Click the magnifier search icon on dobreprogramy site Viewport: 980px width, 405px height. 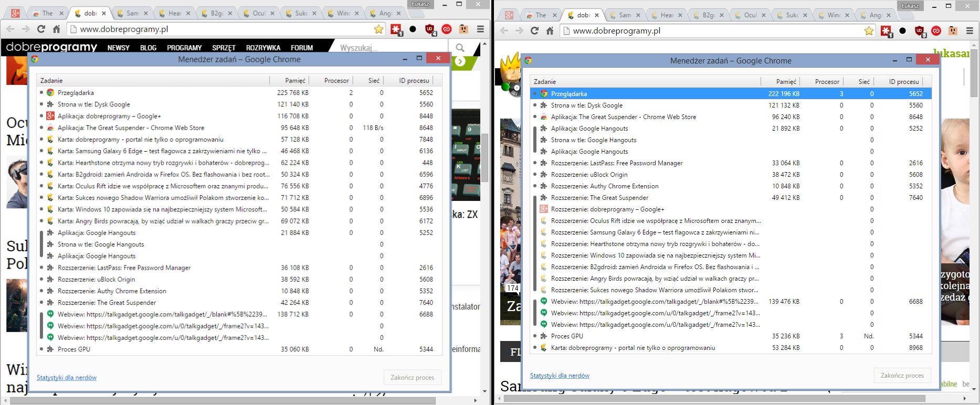click(460, 48)
